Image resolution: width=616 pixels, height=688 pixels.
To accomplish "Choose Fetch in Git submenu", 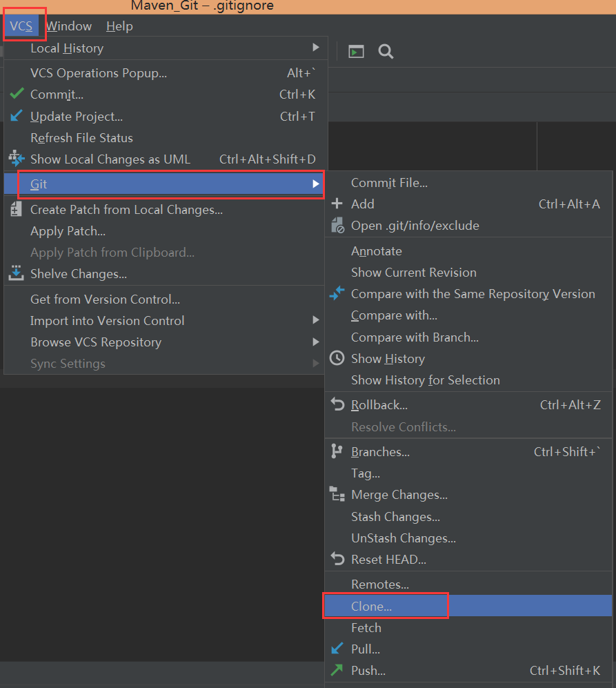I will 468,628.
